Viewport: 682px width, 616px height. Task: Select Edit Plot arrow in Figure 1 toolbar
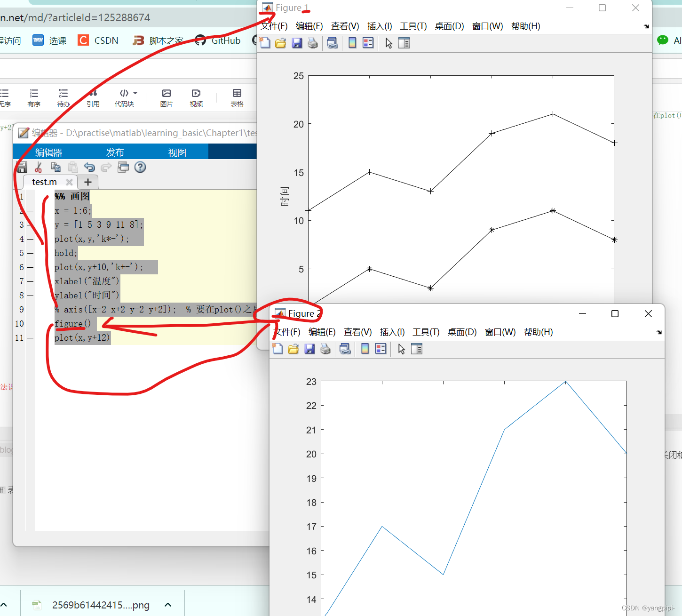[389, 43]
